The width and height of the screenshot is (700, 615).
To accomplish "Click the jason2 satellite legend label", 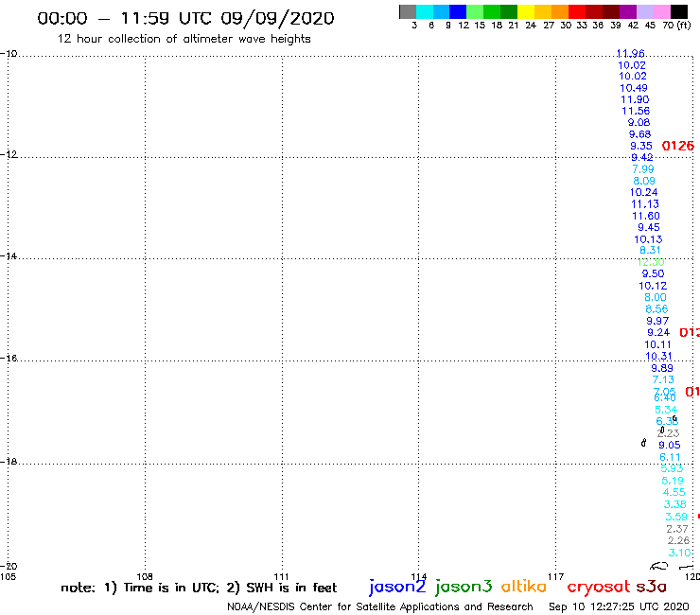I will coord(397,587).
